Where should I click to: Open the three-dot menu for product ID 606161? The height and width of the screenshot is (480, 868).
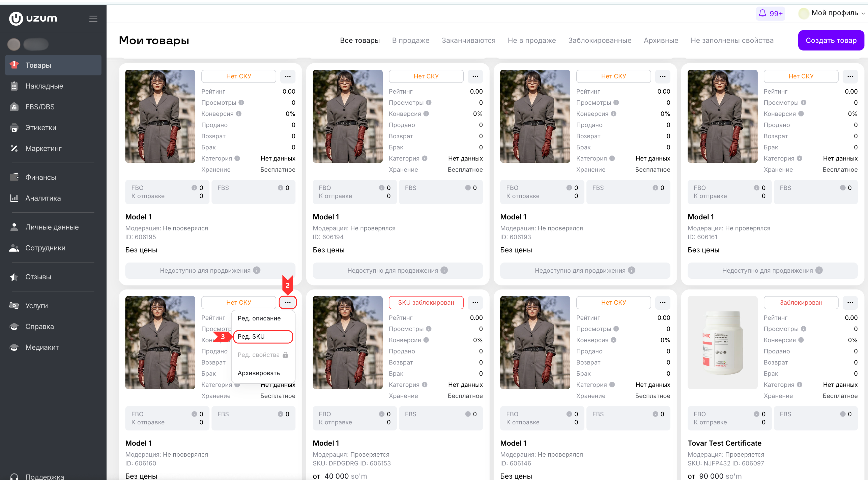(850, 76)
